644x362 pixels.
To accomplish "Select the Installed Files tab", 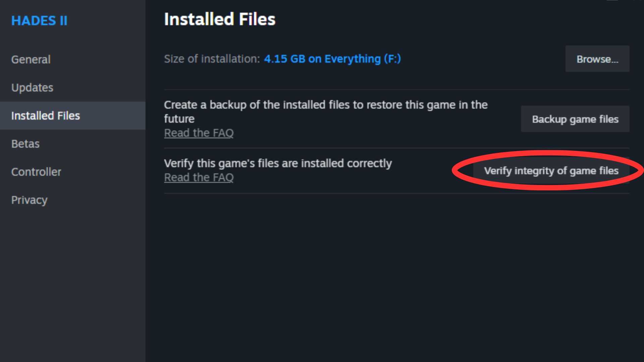I will 46,115.
